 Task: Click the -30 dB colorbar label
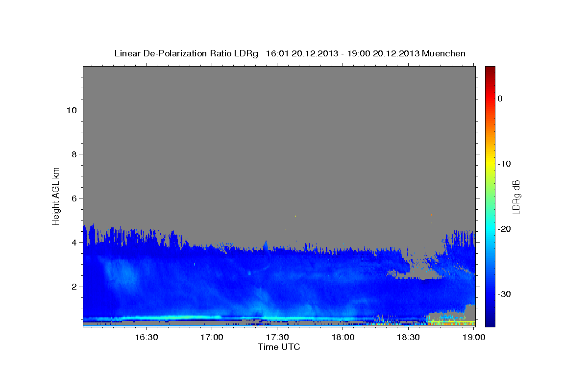click(x=504, y=294)
